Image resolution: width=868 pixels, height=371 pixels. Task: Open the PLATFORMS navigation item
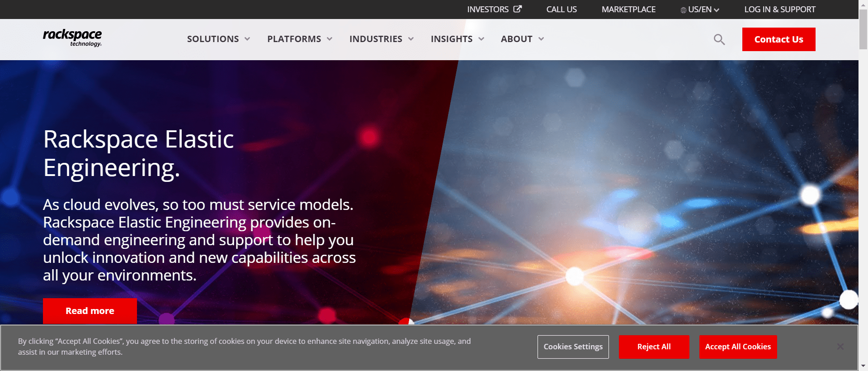coord(294,39)
